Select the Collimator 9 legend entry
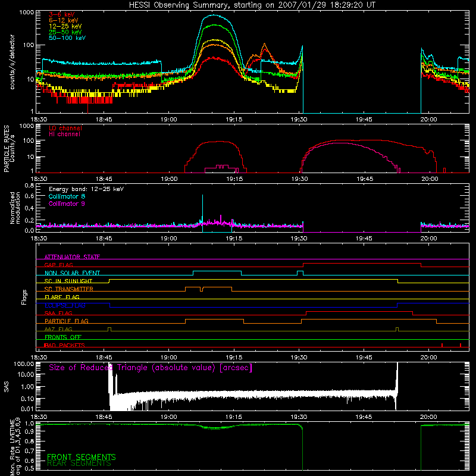 tap(67, 203)
